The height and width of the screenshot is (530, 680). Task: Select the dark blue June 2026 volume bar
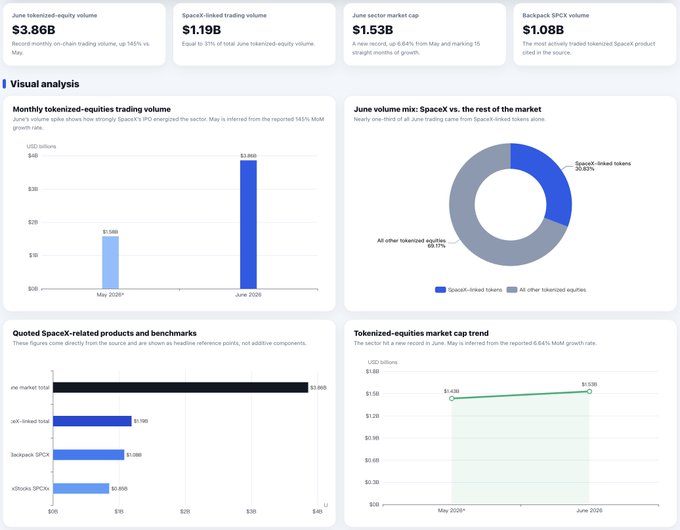pyautogui.click(x=248, y=224)
